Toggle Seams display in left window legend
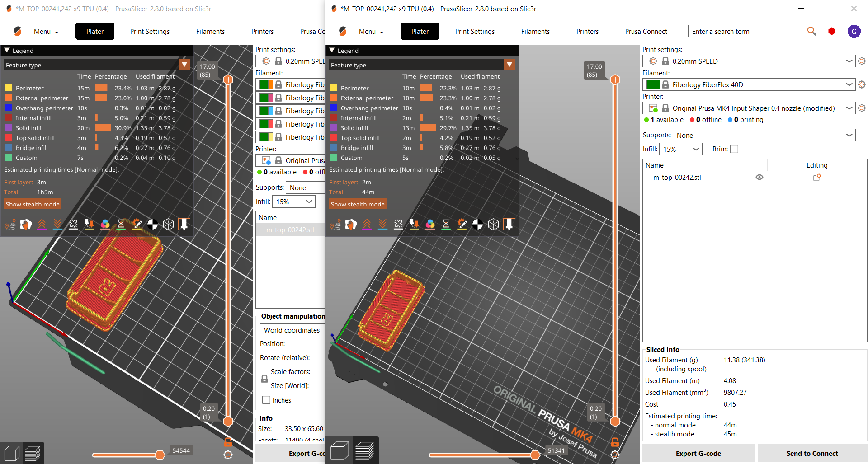 coord(73,224)
